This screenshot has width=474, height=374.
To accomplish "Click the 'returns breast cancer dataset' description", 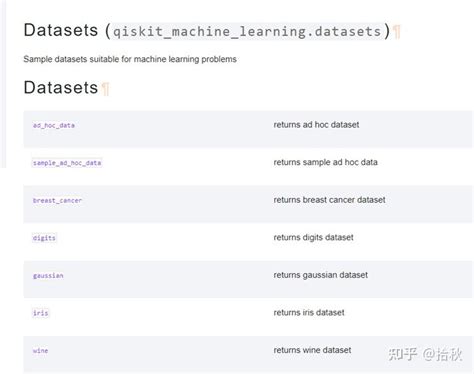I will [x=329, y=200].
